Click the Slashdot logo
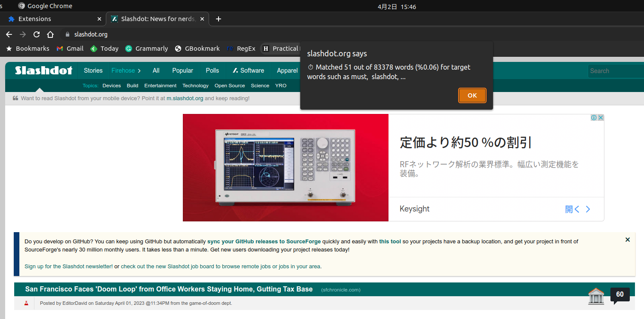 tap(44, 71)
